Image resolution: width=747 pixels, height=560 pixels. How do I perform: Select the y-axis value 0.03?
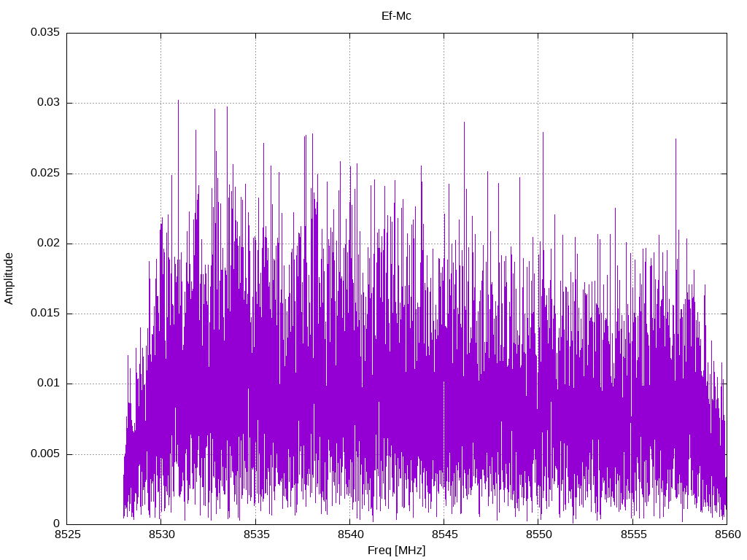tap(49, 102)
